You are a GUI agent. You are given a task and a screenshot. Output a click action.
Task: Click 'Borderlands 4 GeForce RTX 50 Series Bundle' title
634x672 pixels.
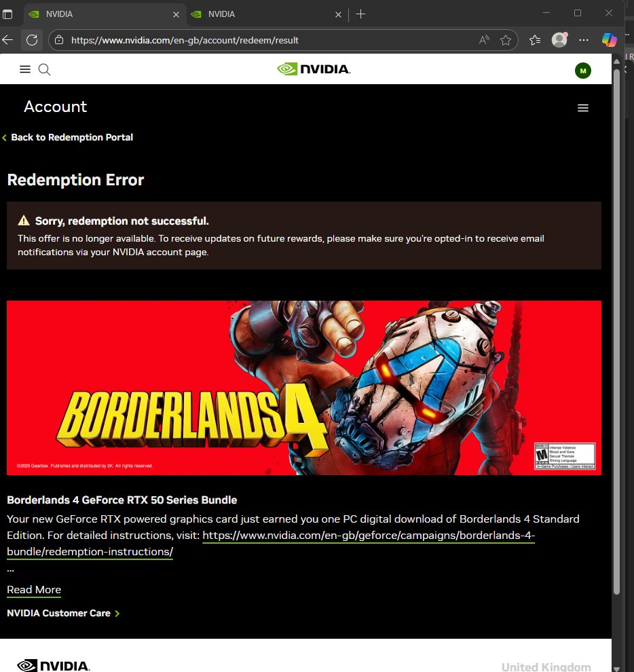122,500
